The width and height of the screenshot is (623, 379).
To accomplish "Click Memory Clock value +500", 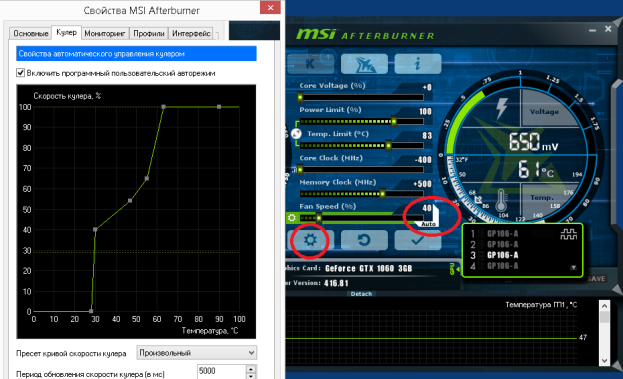I will (x=422, y=184).
